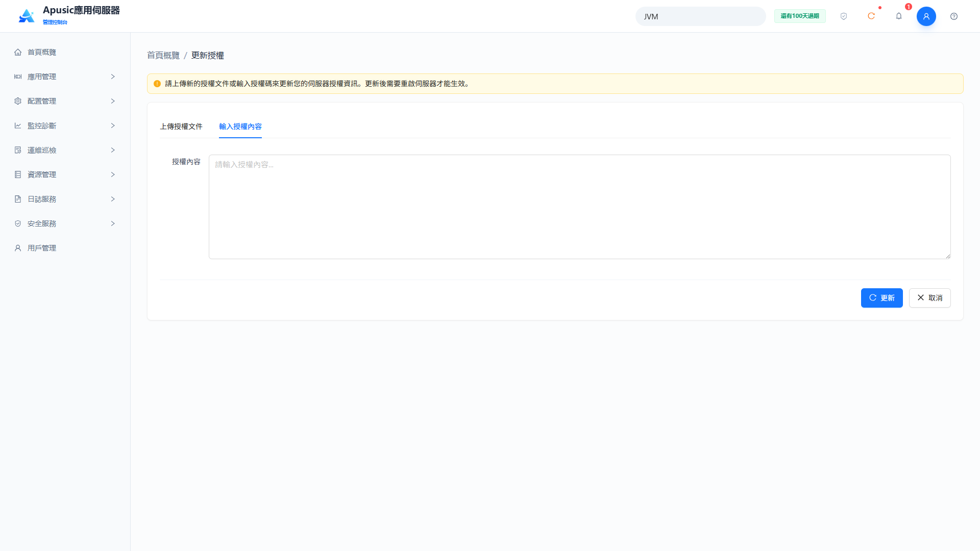Expand 配置管理 chevron
Image resolution: width=980 pixels, height=551 pixels.
click(x=113, y=101)
